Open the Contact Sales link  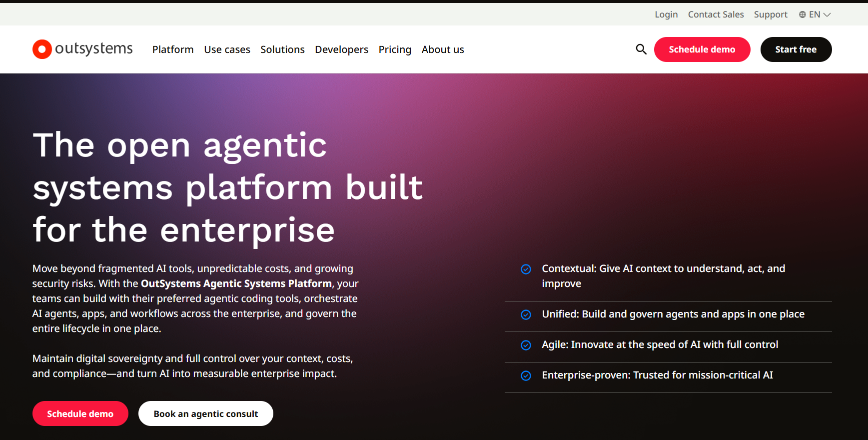click(716, 14)
